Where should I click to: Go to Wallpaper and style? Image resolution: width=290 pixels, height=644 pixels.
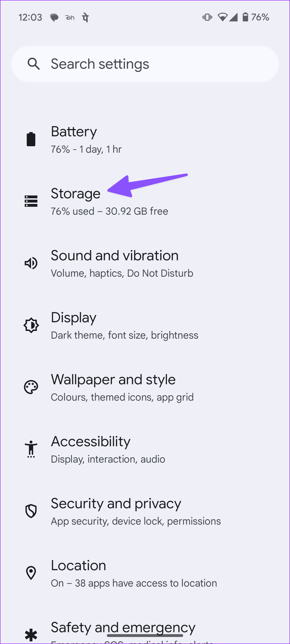tap(122, 387)
